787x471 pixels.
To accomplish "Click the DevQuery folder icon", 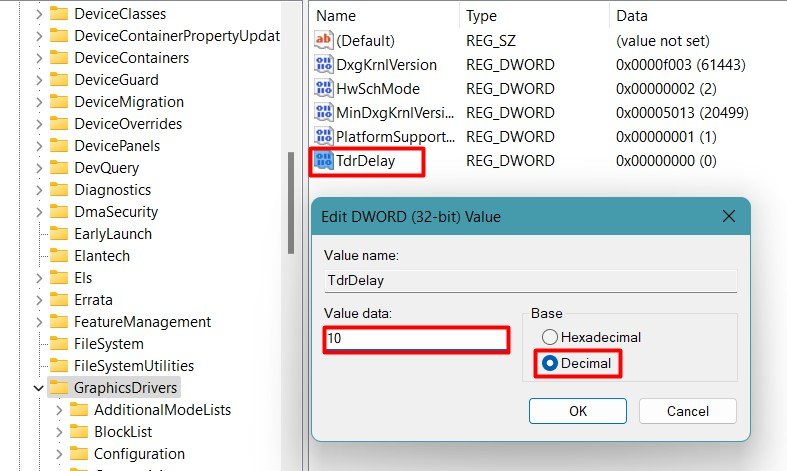I will click(x=59, y=168).
